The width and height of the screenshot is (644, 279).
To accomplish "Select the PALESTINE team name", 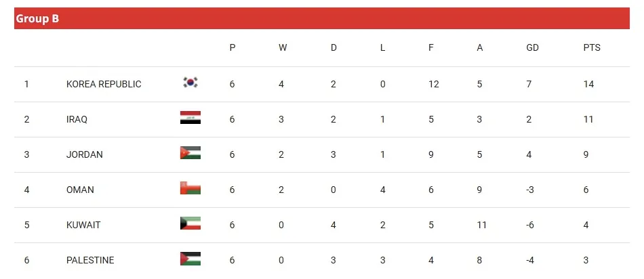I will [x=90, y=260].
